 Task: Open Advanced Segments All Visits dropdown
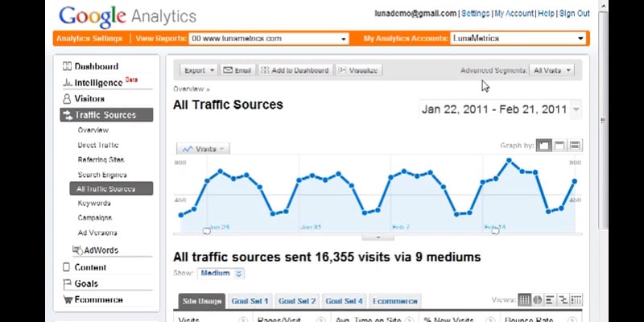click(551, 70)
